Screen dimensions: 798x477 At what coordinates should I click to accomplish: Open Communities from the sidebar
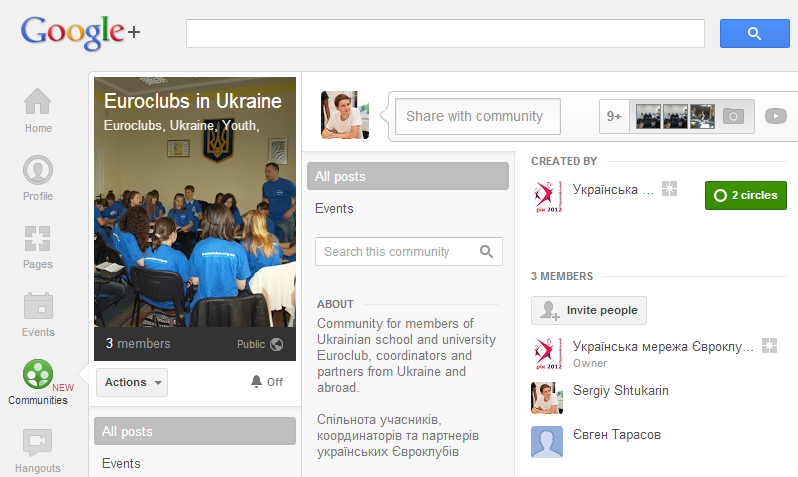tap(38, 382)
